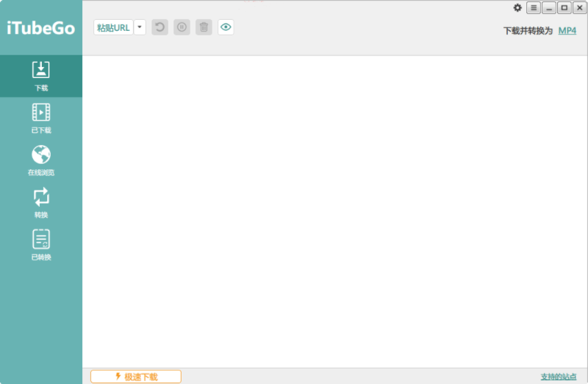Image resolution: width=588 pixels, height=384 pixels.
Task: Open the 已下载 (Downloaded) sidebar tab
Action: [41, 118]
